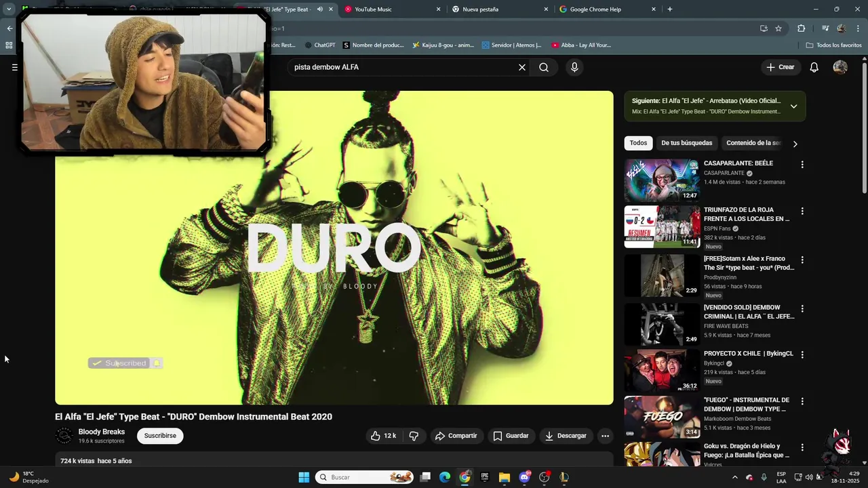Expand the Siguiente mix playlist panel

(x=793, y=106)
